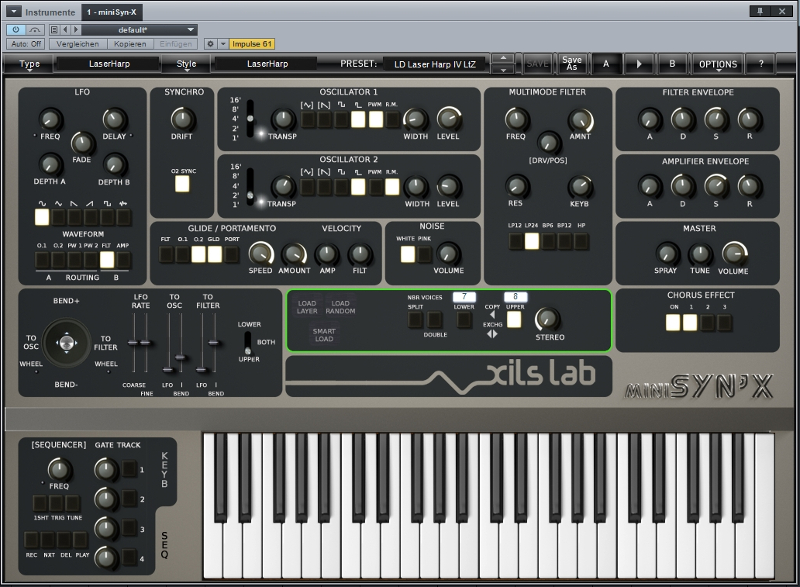Click the bend joystick pad
The width and height of the screenshot is (800, 587).
(x=66, y=343)
